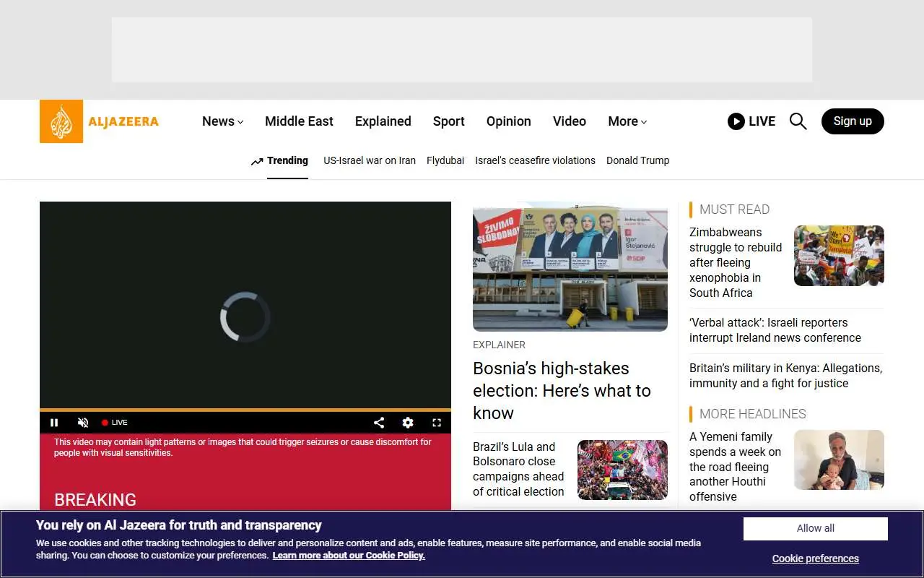The width and height of the screenshot is (924, 578).
Task: Click the Brazil campaign crowd thumbnail
Action: point(622,470)
